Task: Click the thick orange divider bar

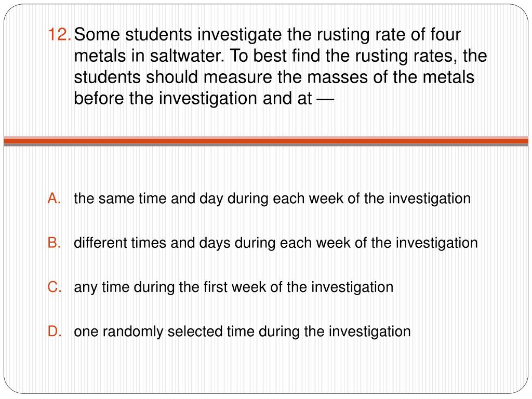Action: click(x=266, y=140)
